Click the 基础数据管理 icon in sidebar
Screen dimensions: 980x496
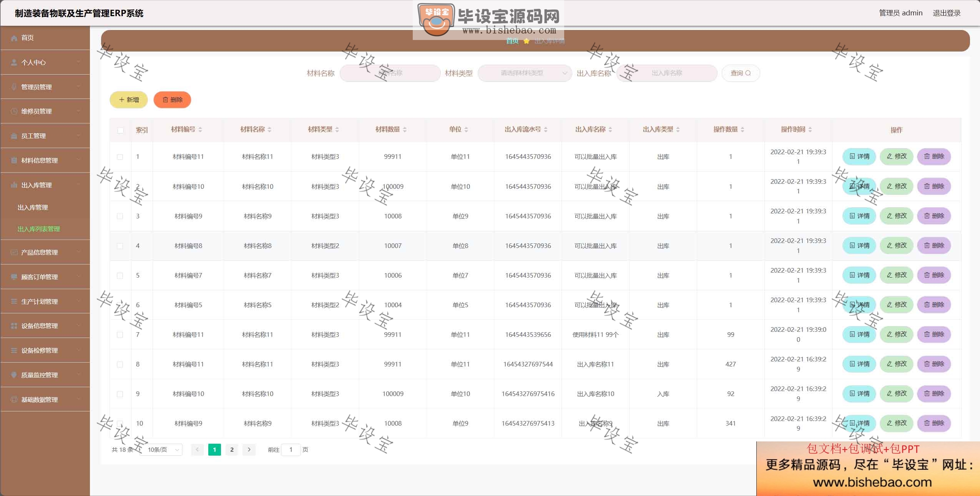point(14,399)
